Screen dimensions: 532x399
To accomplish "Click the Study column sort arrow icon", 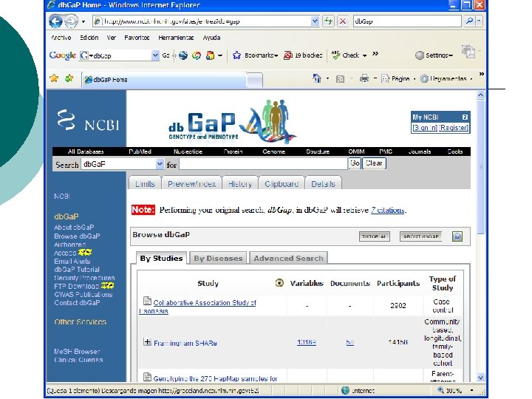I will click(279, 282).
